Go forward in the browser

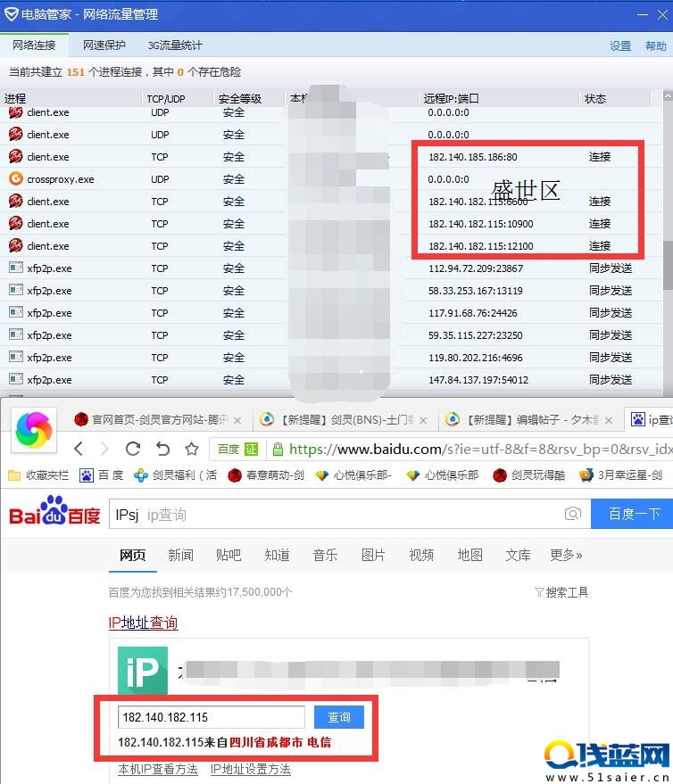104,449
